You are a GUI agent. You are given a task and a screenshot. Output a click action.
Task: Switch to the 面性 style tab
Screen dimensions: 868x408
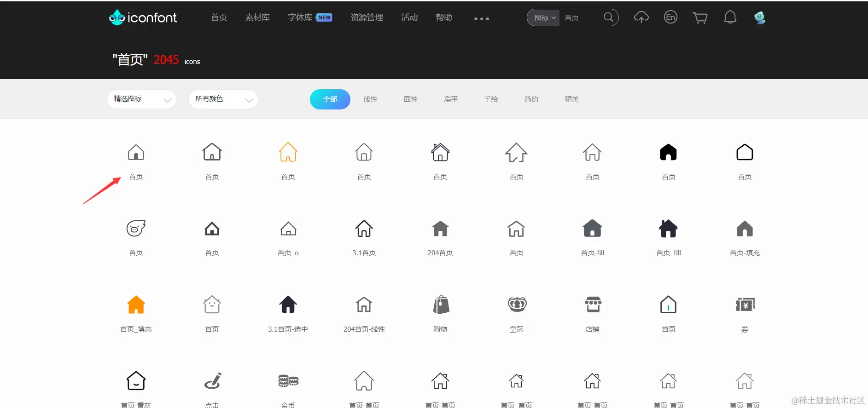pos(411,99)
